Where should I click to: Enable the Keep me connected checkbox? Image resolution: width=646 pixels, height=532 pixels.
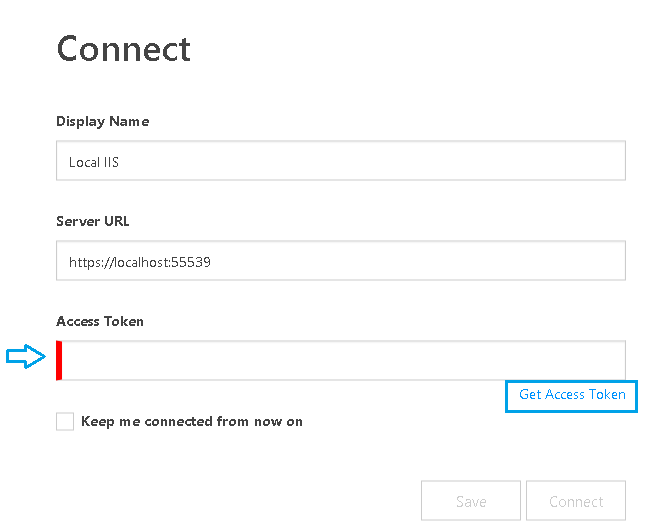(x=65, y=421)
